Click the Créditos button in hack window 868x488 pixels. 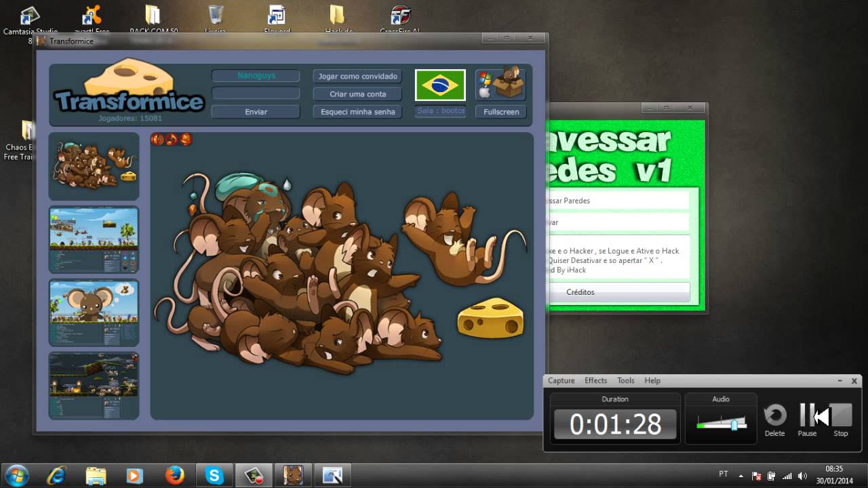pos(580,292)
